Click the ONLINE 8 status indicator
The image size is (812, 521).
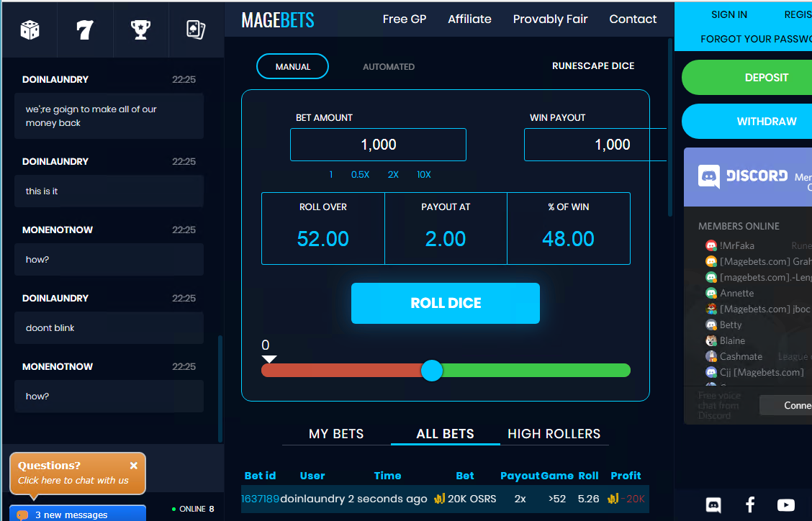(193, 509)
